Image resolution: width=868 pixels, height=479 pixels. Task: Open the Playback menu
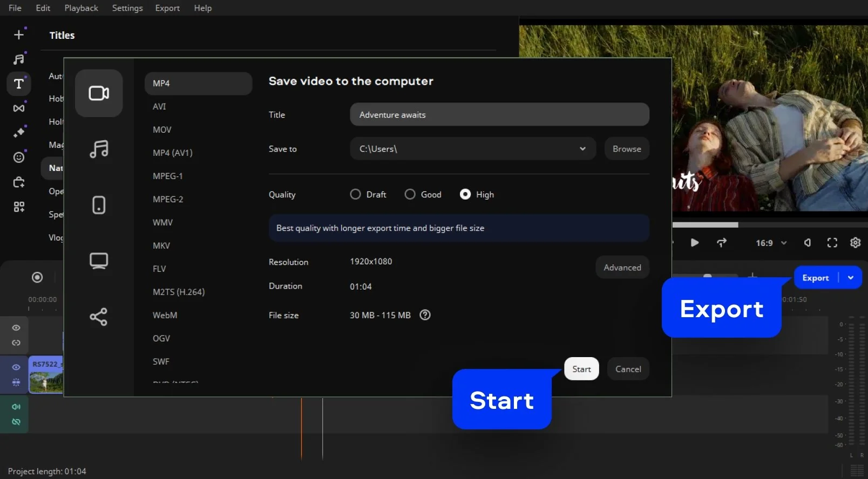pos(81,8)
